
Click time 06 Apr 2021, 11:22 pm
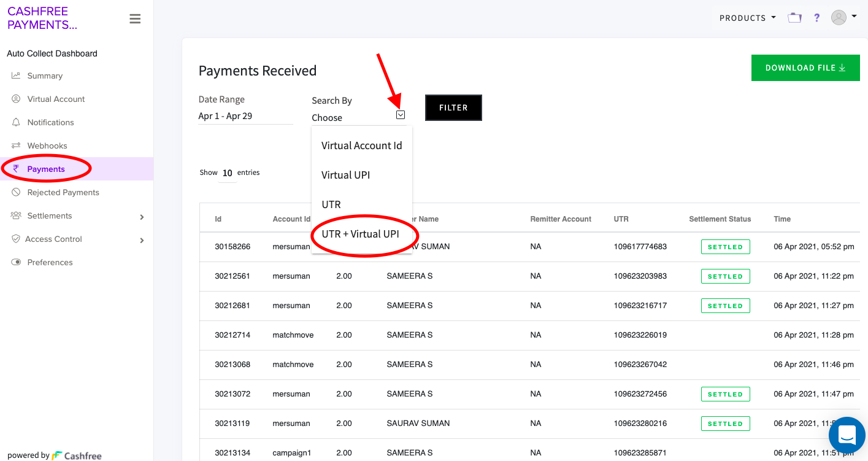(814, 276)
